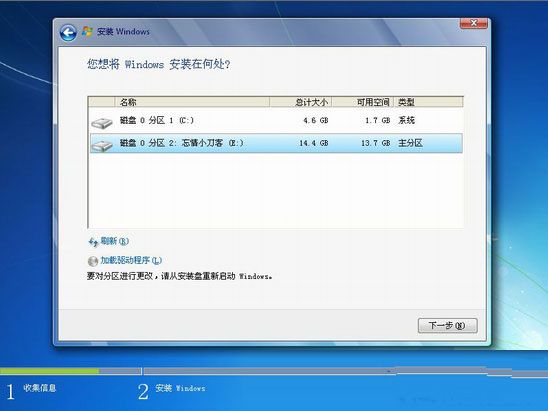This screenshot has height=411, width=548.
Task: Click the drive icon for partition 2 (E:)
Action: click(102, 146)
